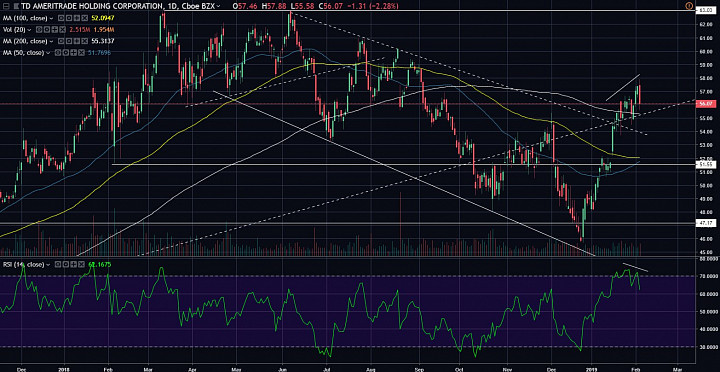Remove the MA (100, close) indicator with X
Screen dimensions: 720x372
coord(84,18)
